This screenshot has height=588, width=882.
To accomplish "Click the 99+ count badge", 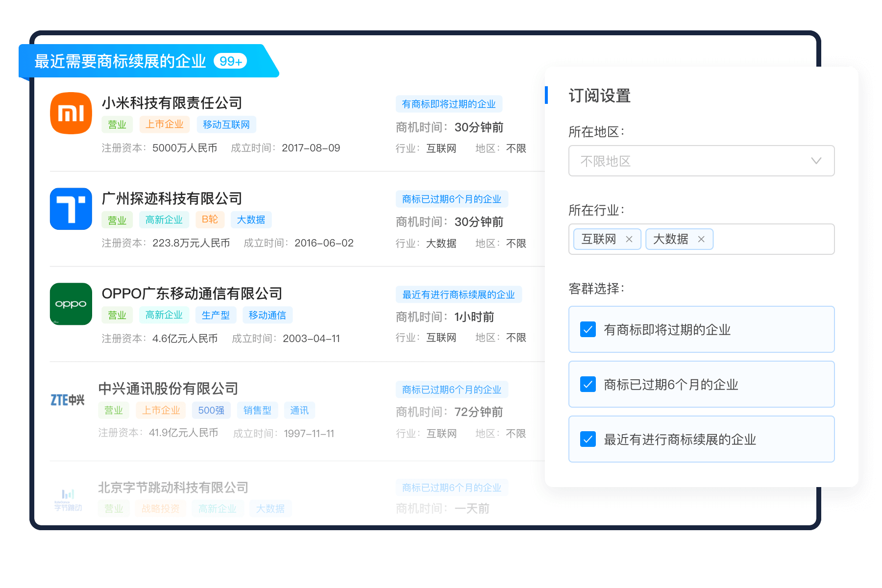I will [230, 61].
